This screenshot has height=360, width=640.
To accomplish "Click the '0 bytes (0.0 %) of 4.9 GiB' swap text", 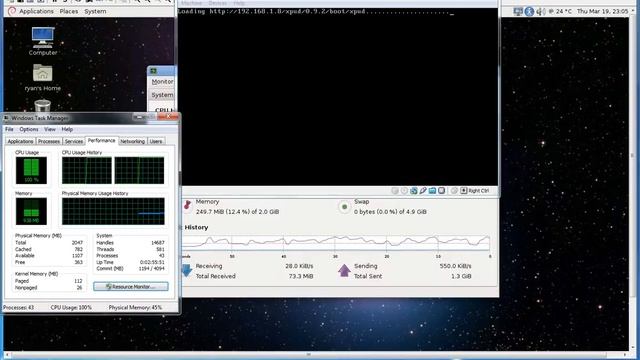I will (390, 212).
